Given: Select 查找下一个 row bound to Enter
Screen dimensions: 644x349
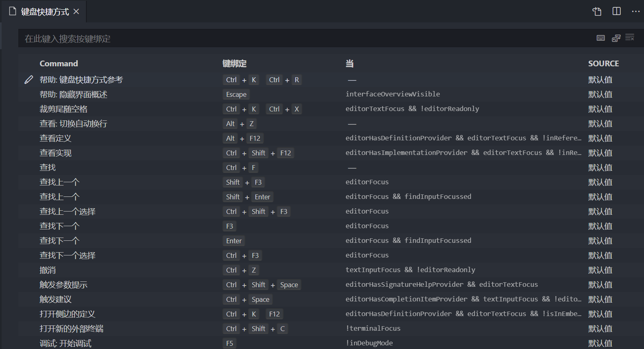Looking at the screenshot, I should click(331, 241).
